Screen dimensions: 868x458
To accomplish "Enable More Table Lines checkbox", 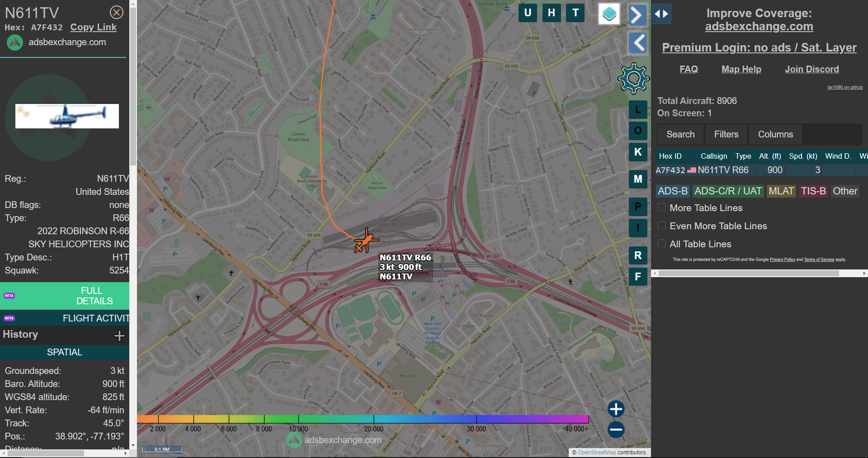I will (662, 208).
